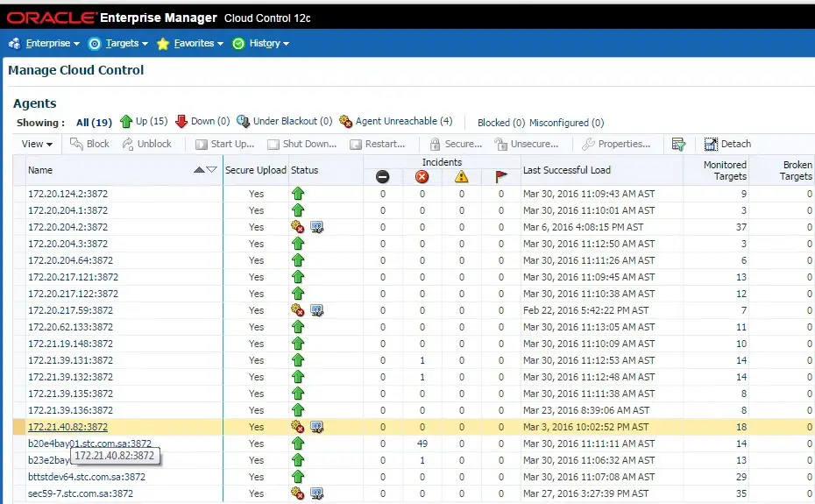815x504 pixels.
Task: Filter agents Under Blackout (0)
Action: (292, 121)
